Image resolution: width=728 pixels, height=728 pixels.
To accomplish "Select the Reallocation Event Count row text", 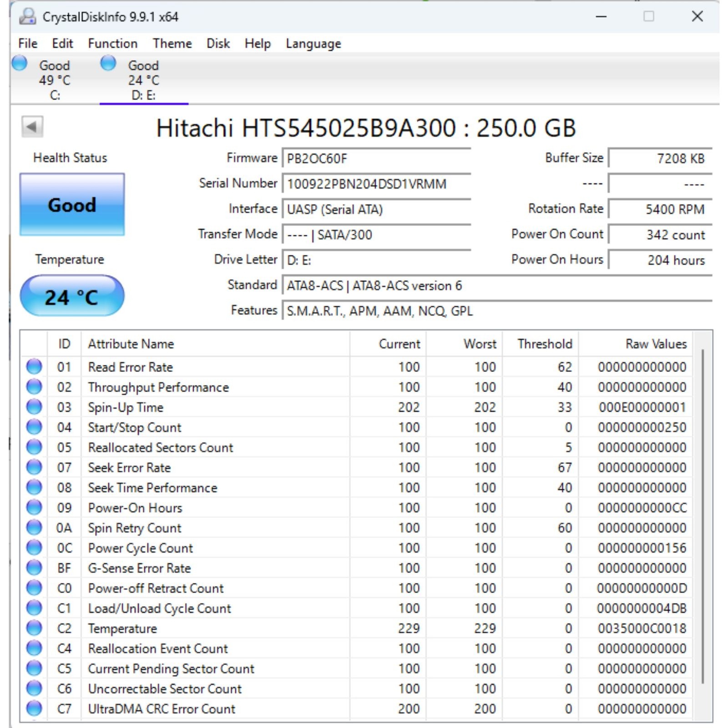I will (158, 648).
